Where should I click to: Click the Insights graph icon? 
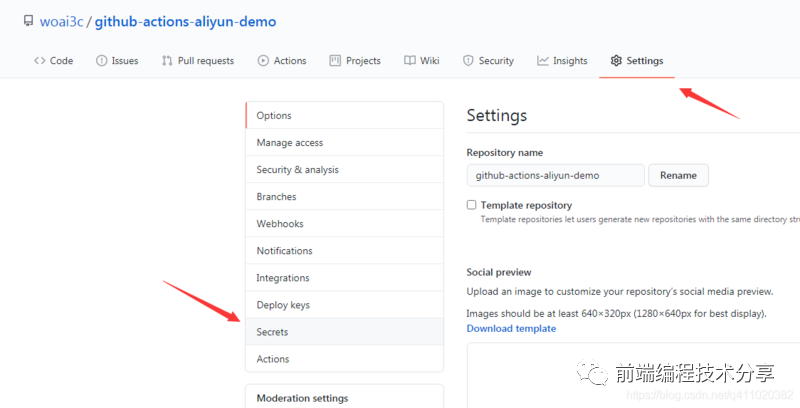point(543,61)
